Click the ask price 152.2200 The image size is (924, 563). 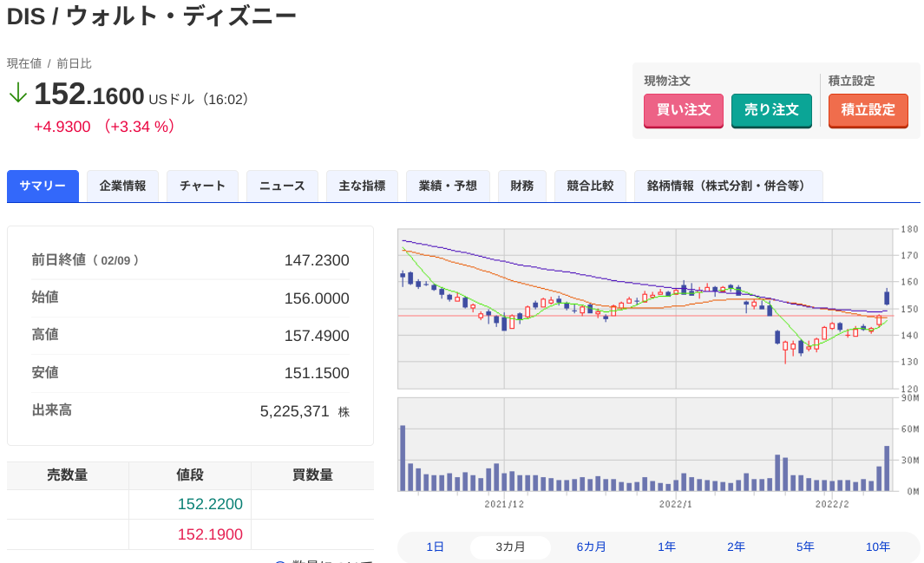[210, 505]
